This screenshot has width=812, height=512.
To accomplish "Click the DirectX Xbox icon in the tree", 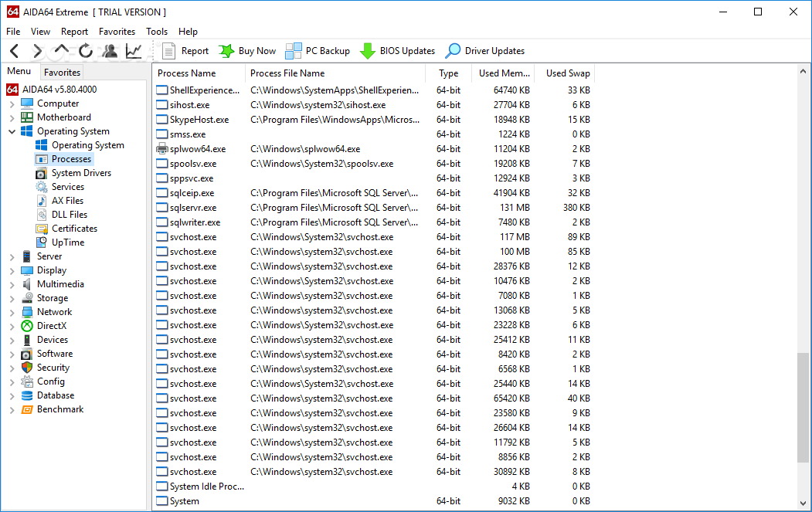I will (x=27, y=326).
